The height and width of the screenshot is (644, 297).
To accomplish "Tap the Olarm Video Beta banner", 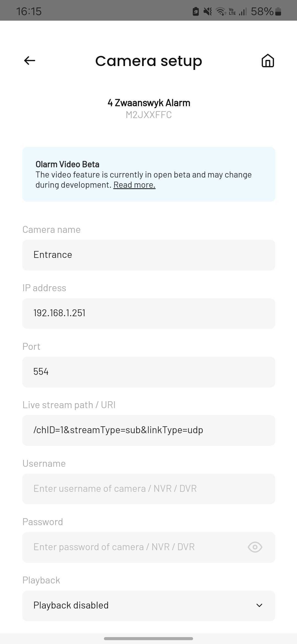I will [x=149, y=174].
